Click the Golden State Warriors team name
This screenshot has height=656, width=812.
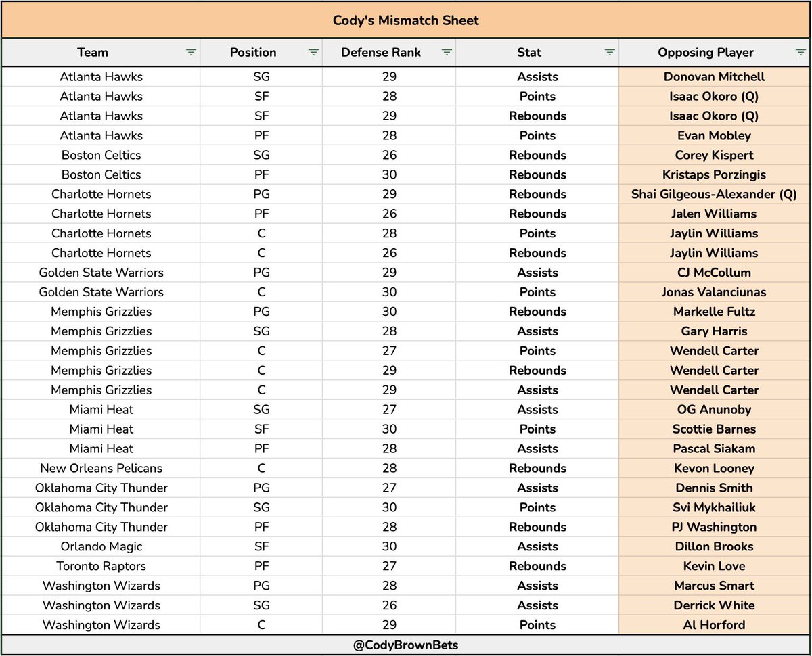pos(101,273)
